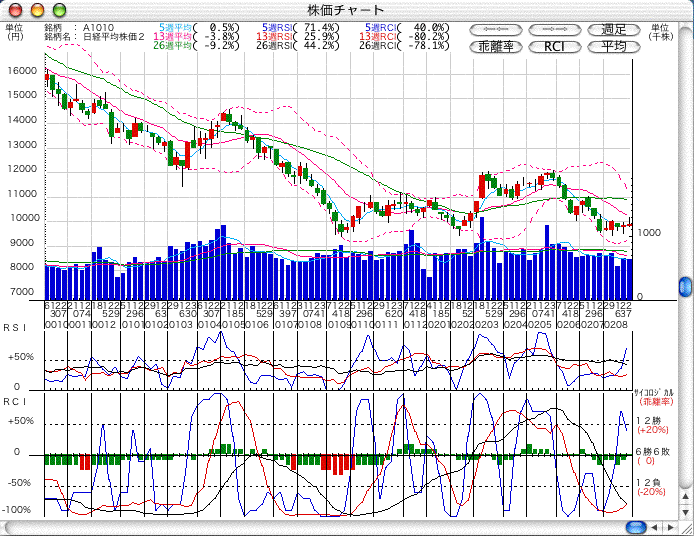Click the vertical scrollbar blue thumb
This screenshot has width=694, height=536.
[x=685, y=286]
